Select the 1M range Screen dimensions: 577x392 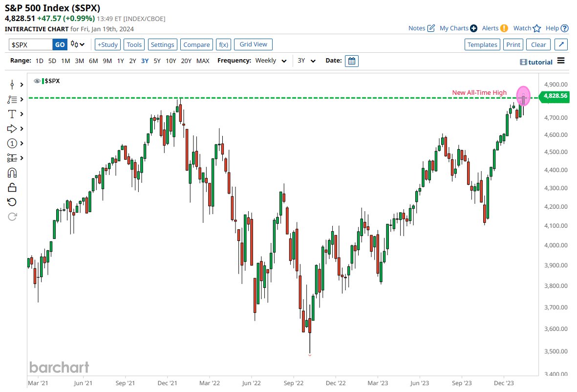65,61
